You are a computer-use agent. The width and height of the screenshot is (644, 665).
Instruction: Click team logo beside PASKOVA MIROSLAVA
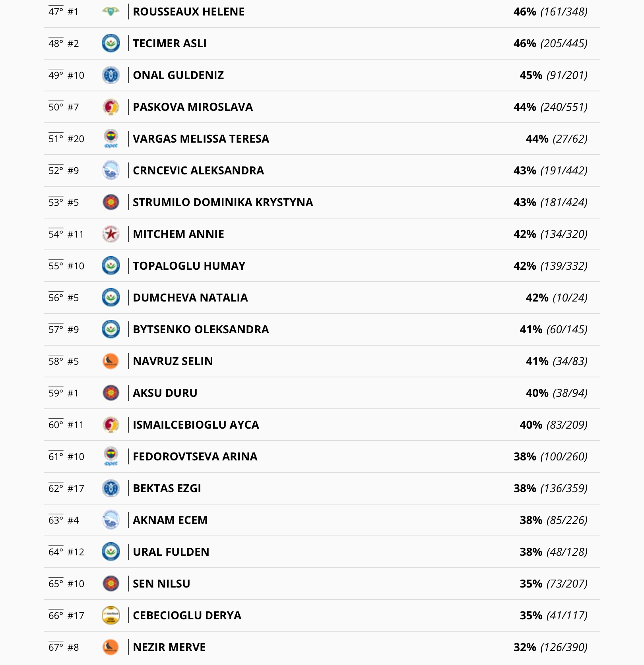[x=111, y=107]
